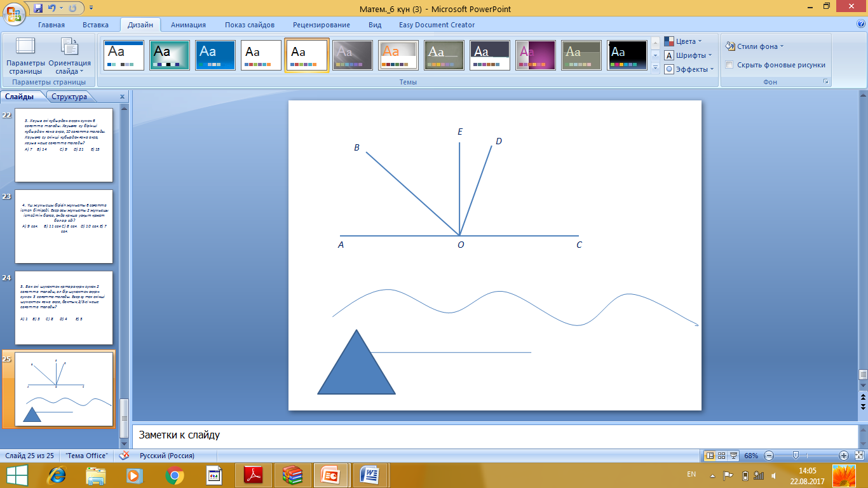Image resolution: width=868 pixels, height=488 pixels.
Task: Zoom out with the minus button
Action: pyautogui.click(x=769, y=456)
